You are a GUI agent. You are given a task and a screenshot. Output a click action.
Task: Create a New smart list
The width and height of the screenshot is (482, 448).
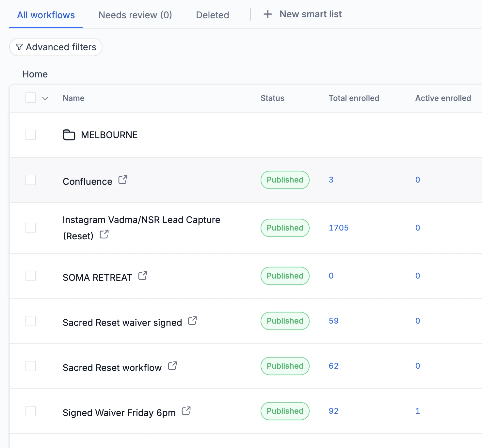302,14
